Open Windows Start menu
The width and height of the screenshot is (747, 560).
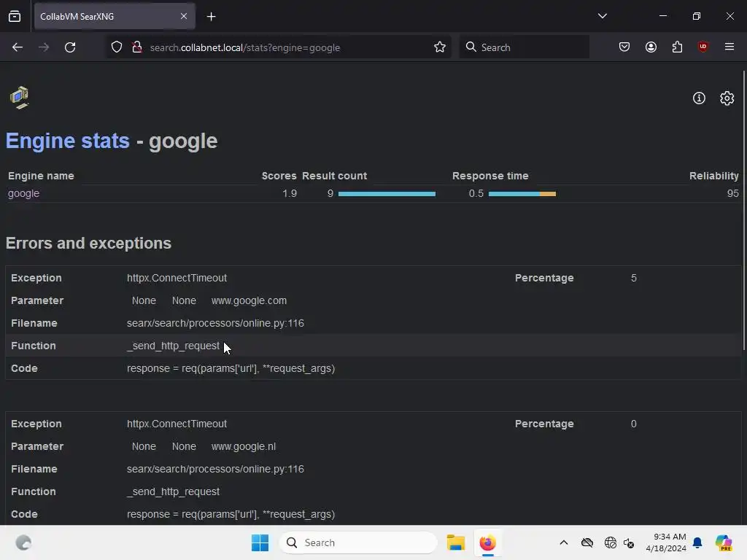pos(260,542)
